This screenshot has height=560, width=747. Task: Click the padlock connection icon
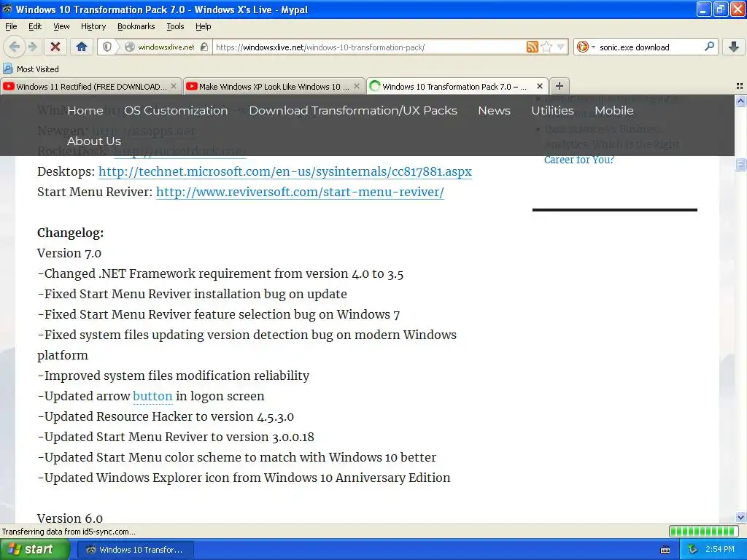tap(204, 47)
